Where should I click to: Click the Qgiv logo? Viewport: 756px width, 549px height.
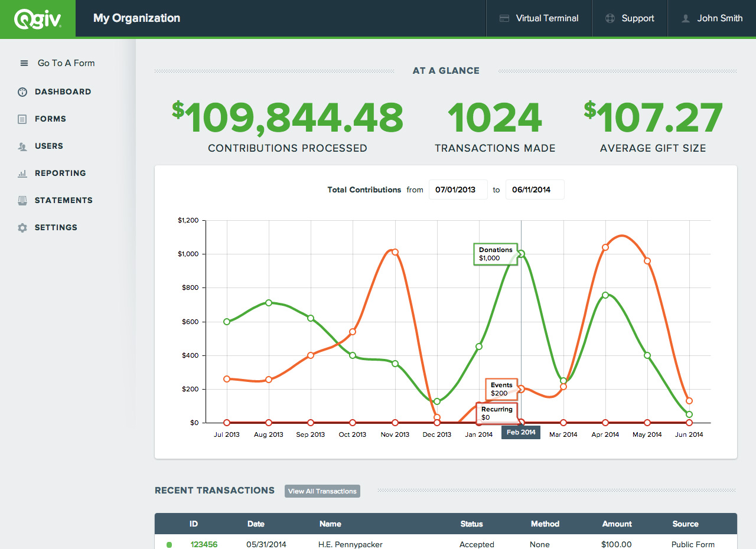pyautogui.click(x=37, y=18)
